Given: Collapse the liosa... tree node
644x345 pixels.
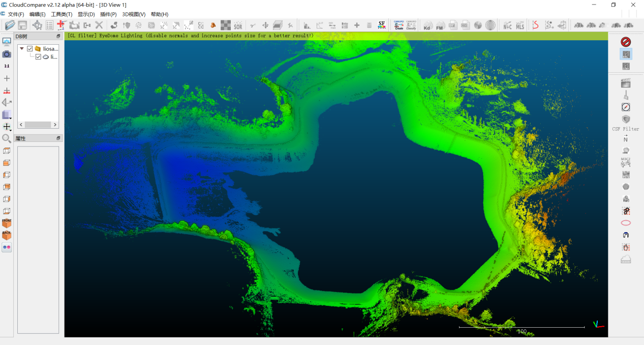Looking at the screenshot, I should click(22, 49).
